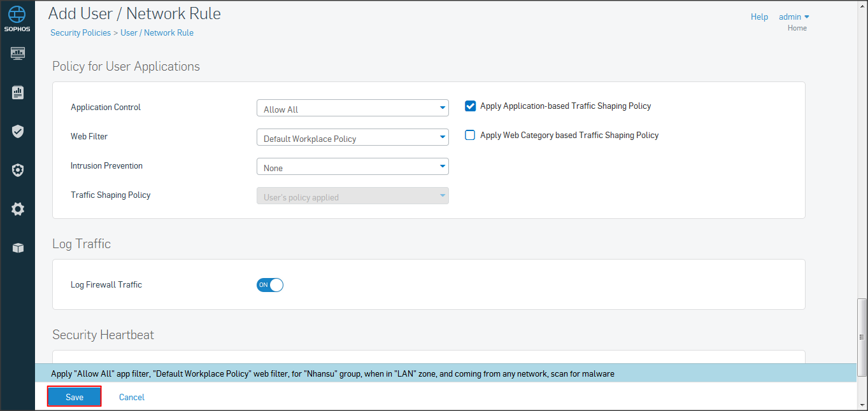868x411 pixels.
Task: Click the User / Network Rule breadcrumb
Action: pos(157,32)
